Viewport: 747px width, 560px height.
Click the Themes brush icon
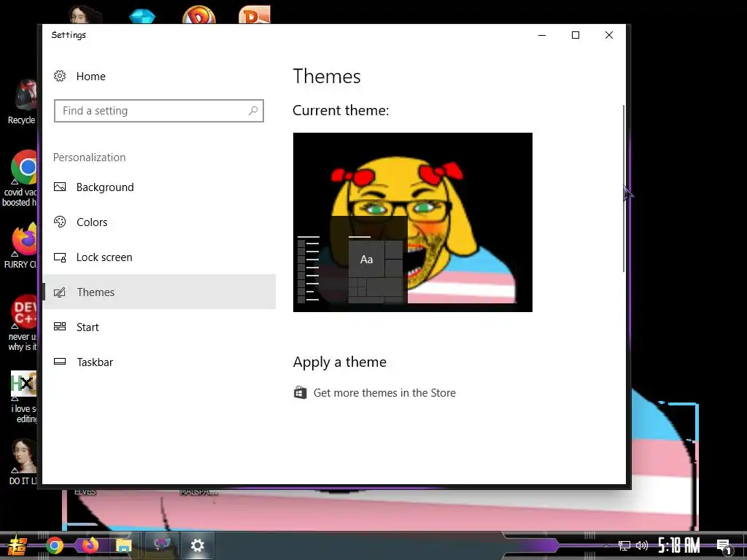pos(60,292)
